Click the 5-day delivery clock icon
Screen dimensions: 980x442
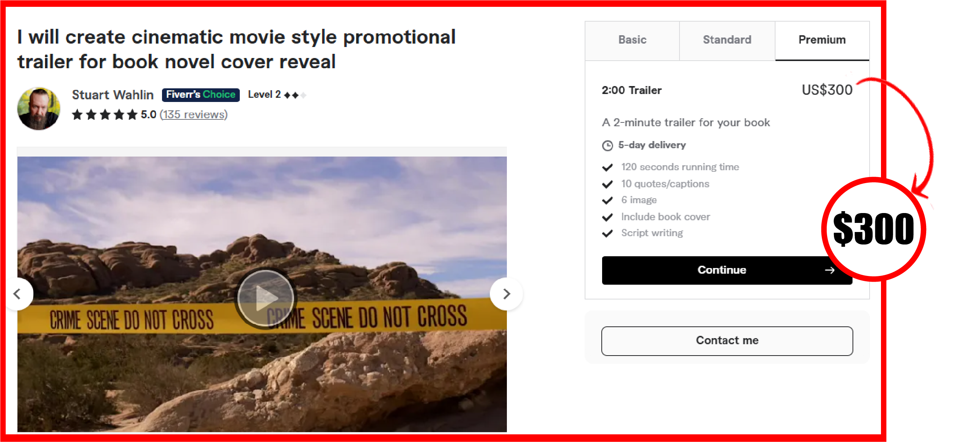[x=607, y=146]
